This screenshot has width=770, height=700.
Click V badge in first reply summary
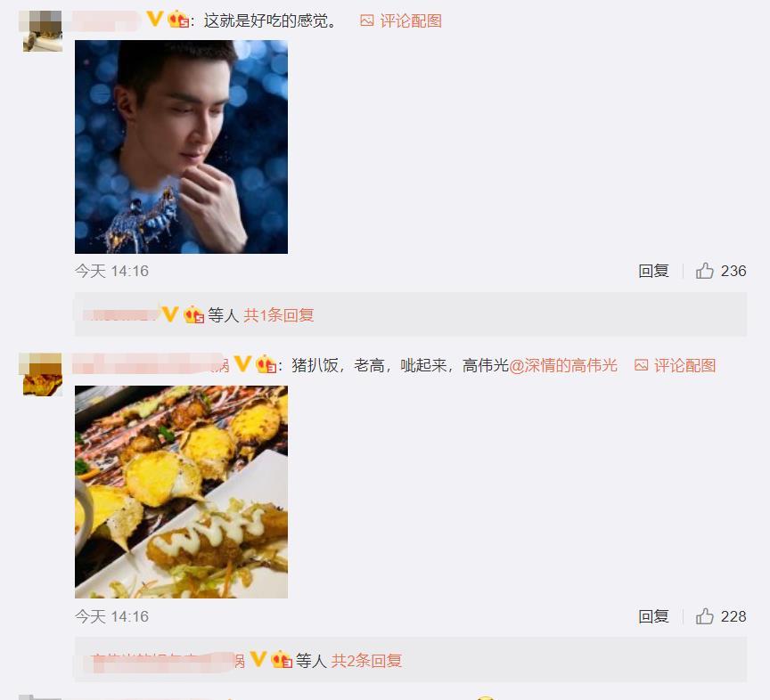[169, 314]
